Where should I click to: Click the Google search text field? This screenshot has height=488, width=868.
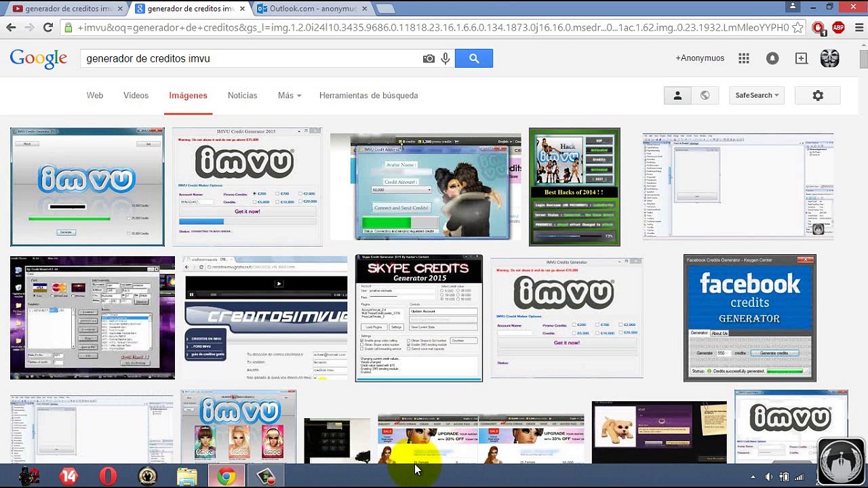251,58
